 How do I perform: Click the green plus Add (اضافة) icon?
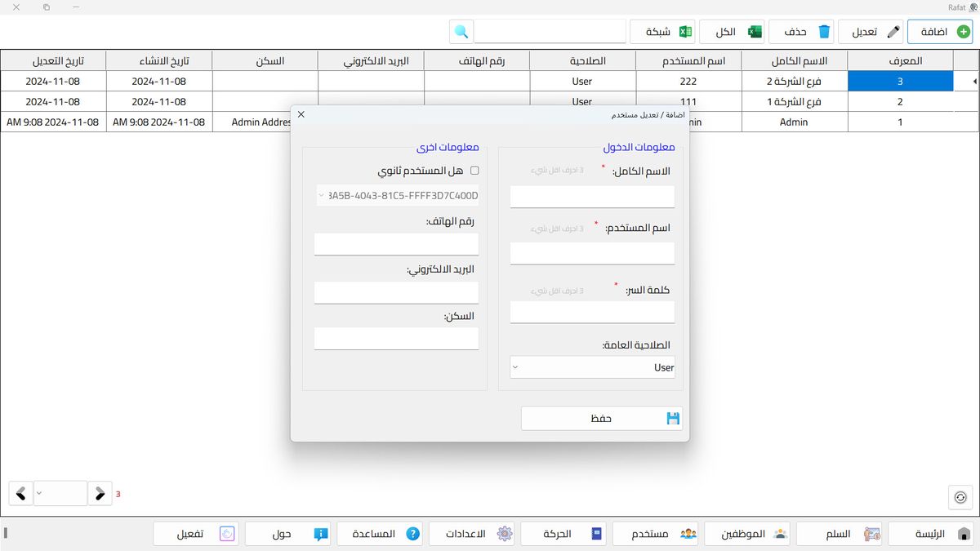coord(964,32)
